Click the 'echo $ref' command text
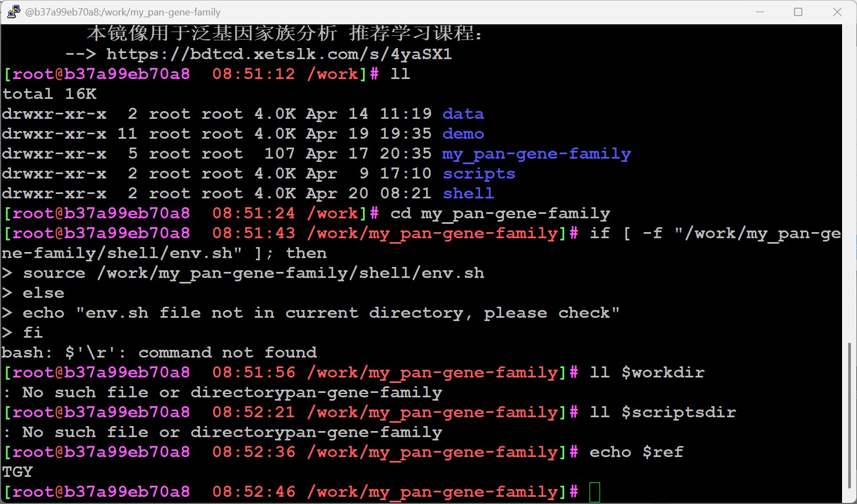Screen dimensions: 857x504 [636, 452]
